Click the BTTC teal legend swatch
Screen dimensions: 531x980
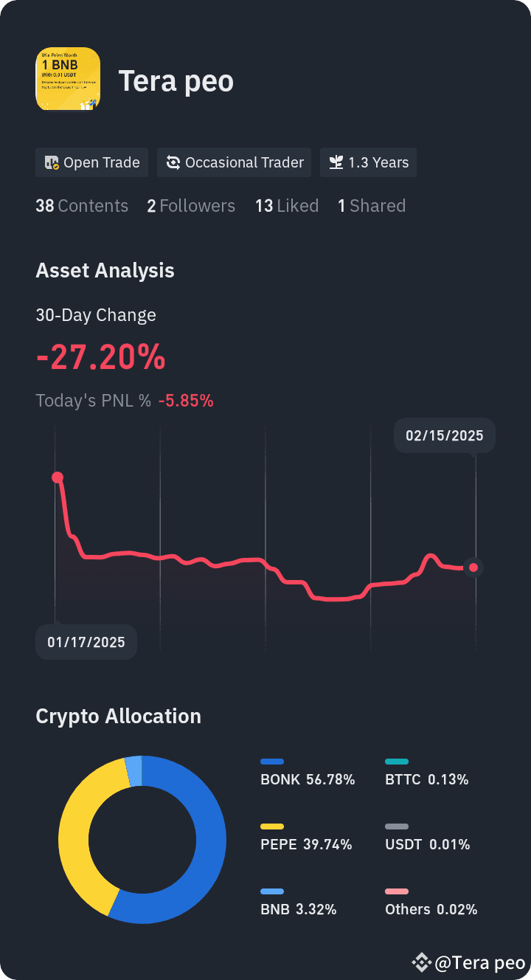(397, 762)
